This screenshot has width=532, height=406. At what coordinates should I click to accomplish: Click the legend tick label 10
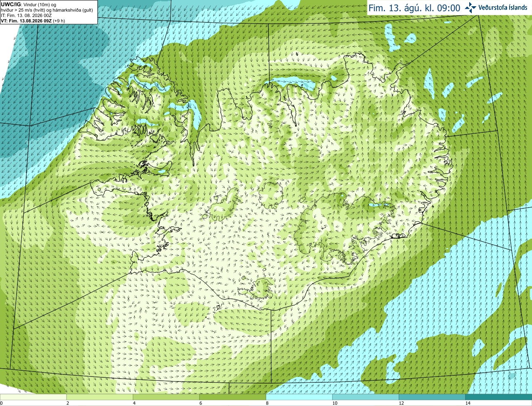pos(335,403)
